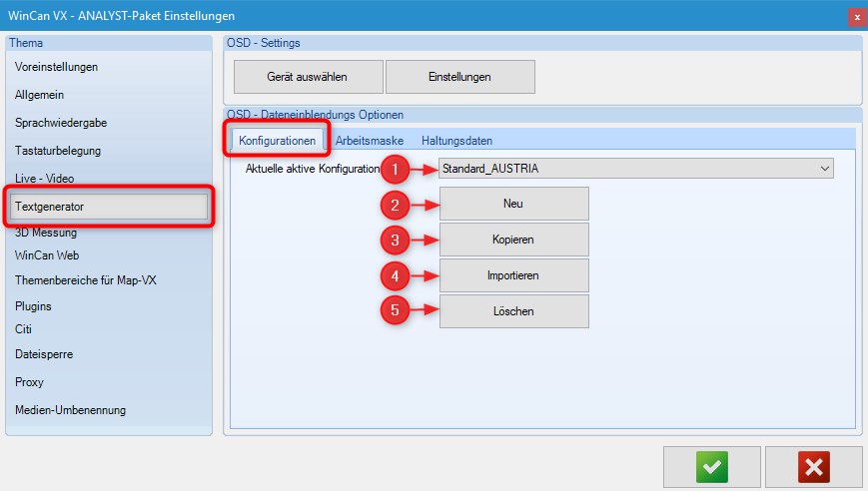Open the 3D Messung section
This screenshot has width=868, height=491.
pyautogui.click(x=46, y=234)
